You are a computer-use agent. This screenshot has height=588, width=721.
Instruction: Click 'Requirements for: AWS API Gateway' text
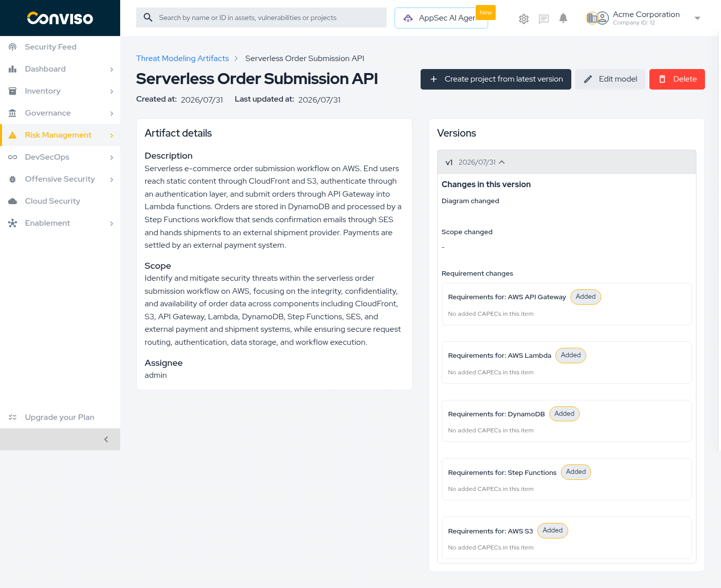tap(507, 297)
